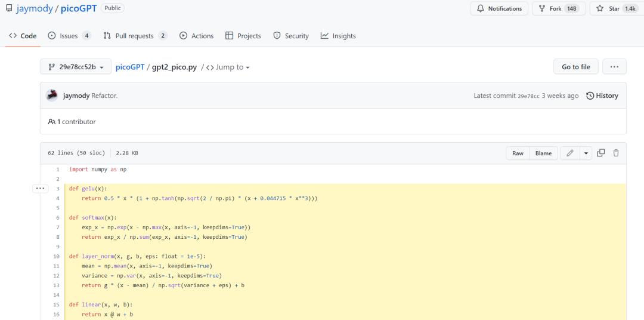Click the Notifications bell button

coord(499,8)
